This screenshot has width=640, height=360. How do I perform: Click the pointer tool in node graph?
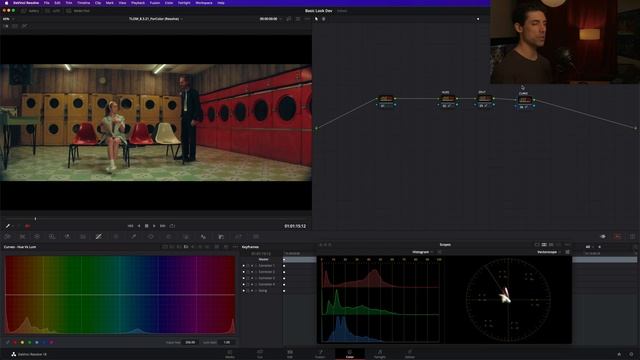coord(316,19)
